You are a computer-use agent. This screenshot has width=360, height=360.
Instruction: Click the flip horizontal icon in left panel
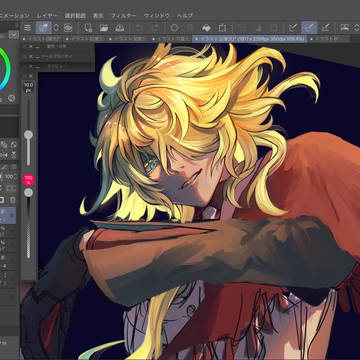4,155
